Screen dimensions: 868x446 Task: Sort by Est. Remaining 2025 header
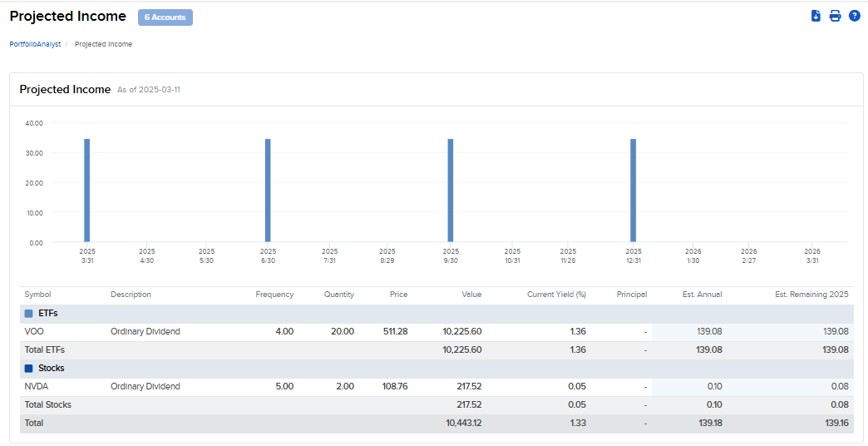pos(811,295)
